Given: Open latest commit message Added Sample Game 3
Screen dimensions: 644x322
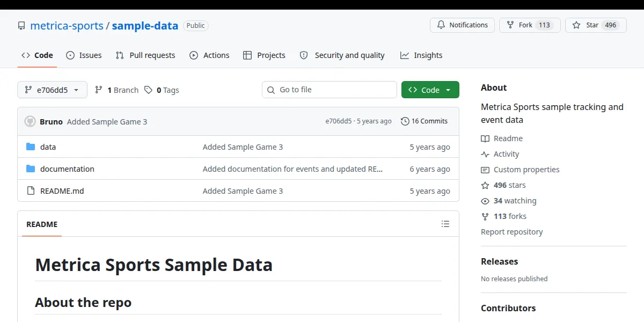Looking at the screenshot, I should [x=107, y=122].
